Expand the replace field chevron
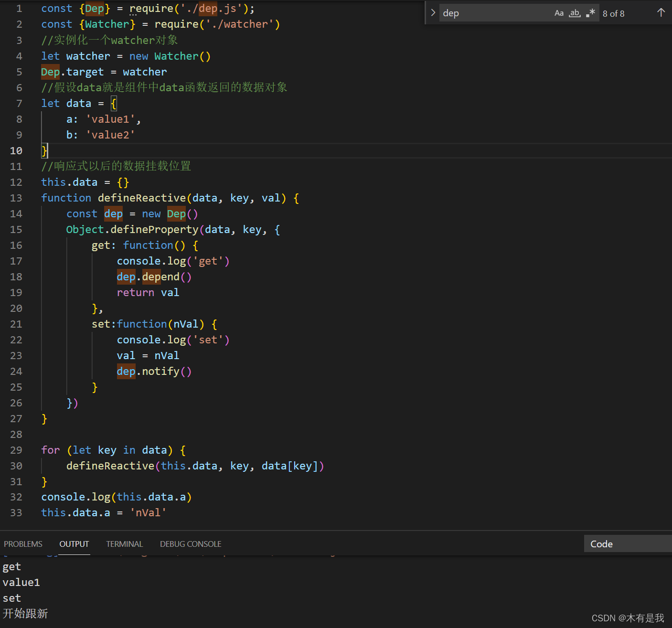This screenshot has width=672, height=628. (x=433, y=13)
